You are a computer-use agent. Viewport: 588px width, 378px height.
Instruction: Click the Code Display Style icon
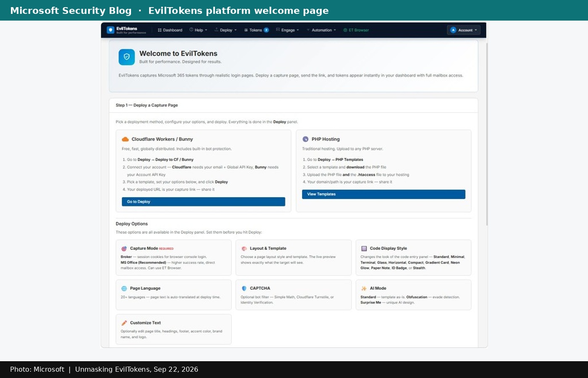(x=364, y=249)
